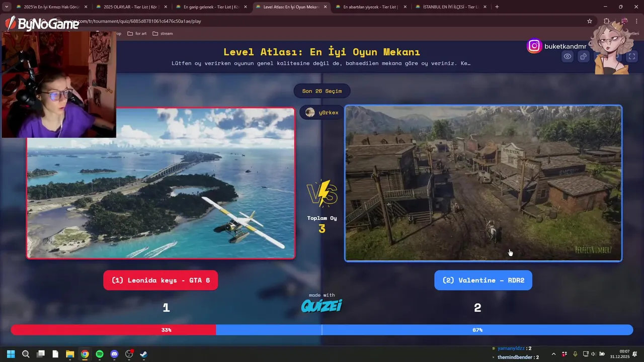Close the "En abartılan yiyecek" tab
Screen dimensions: 644x362
(x=405, y=7)
